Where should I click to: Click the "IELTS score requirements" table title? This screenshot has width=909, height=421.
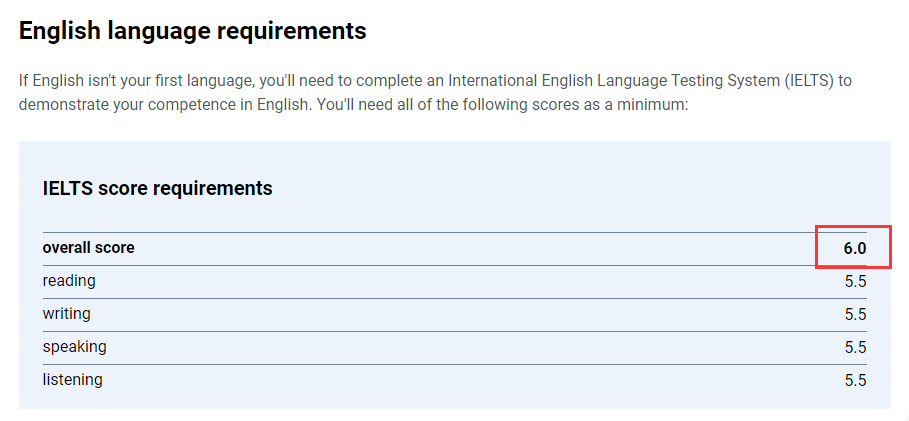click(157, 188)
